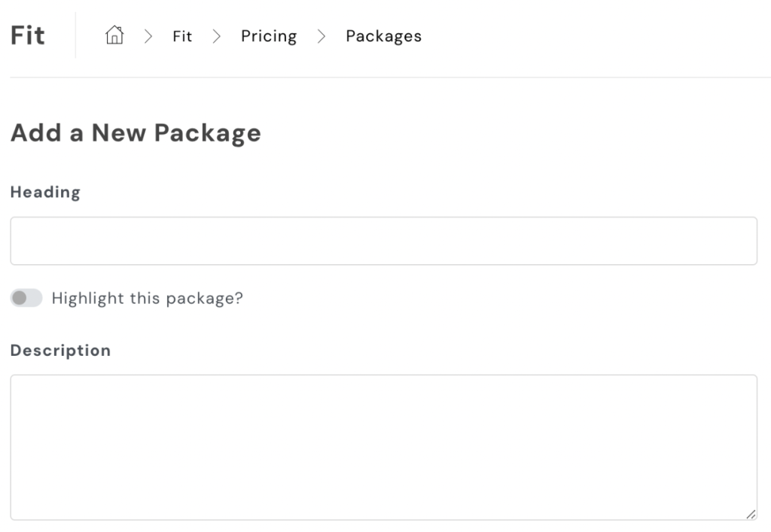Open the Pricing breadcrumb link
Screen dimensions: 771x532
[x=269, y=36]
